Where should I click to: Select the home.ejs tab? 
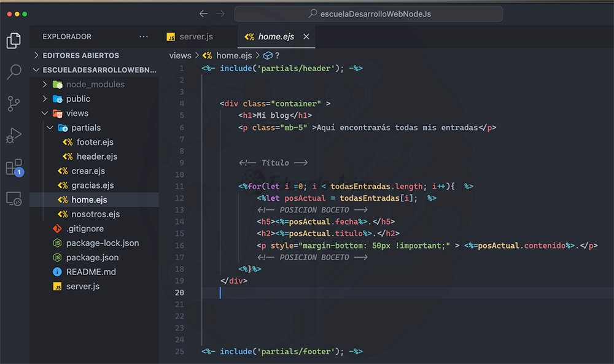pyautogui.click(x=276, y=37)
